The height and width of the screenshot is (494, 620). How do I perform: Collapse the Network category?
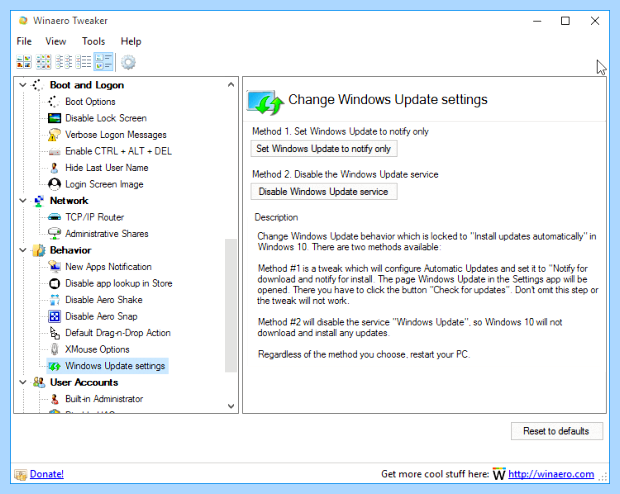pos(23,201)
